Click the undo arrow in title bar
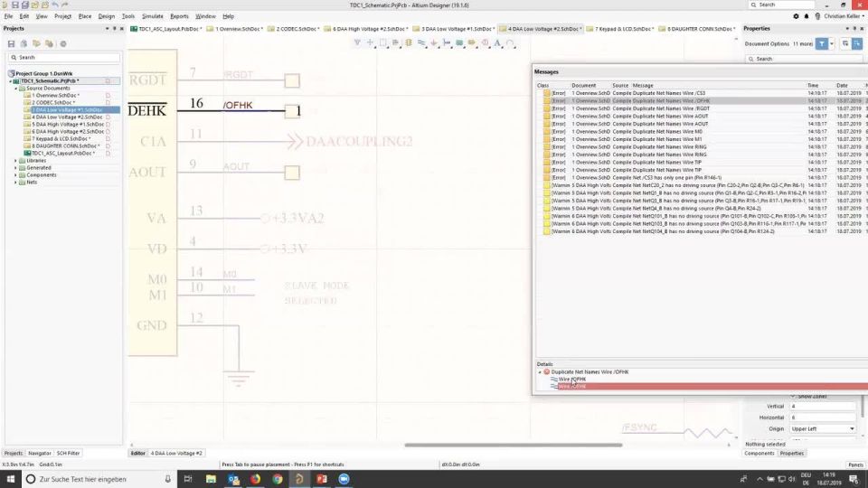868x488 pixels. pos(55,5)
